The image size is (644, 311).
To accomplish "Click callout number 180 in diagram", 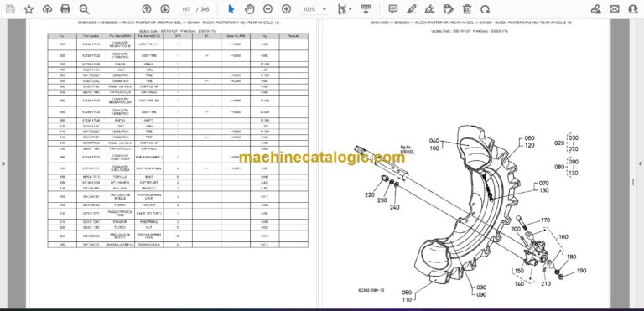I will coord(571,257).
